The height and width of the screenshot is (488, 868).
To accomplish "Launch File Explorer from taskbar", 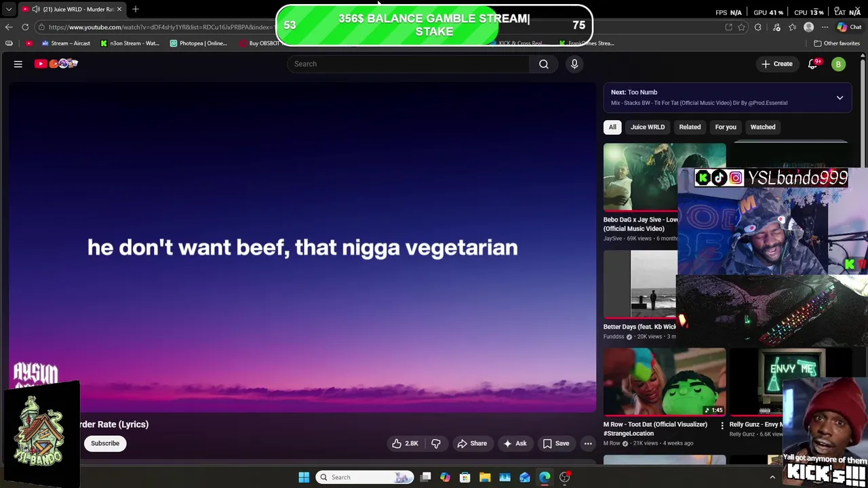I will [x=485, y=477].
